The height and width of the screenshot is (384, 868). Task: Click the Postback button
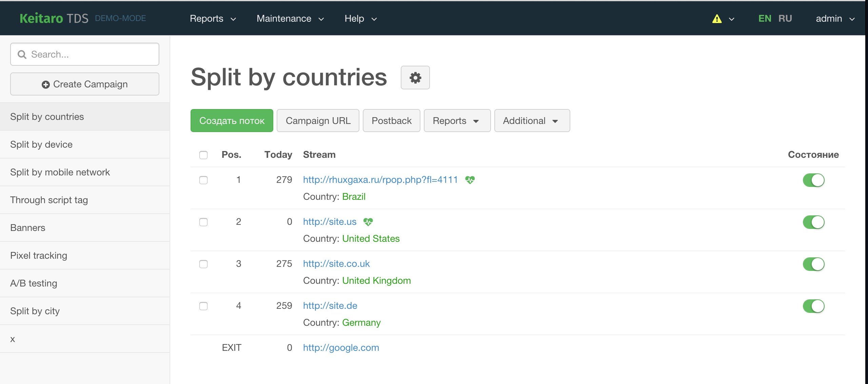tap(391, 121)
